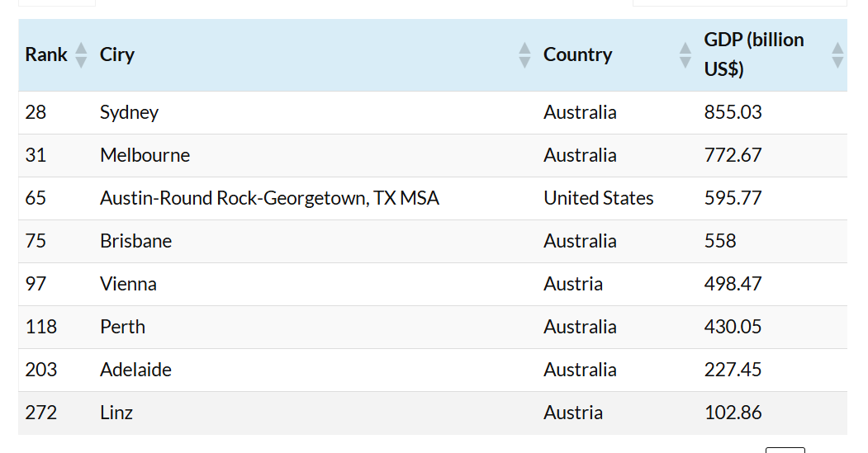Click the Country column header label
Screen dimensions: 868x453
click(577, 54)
